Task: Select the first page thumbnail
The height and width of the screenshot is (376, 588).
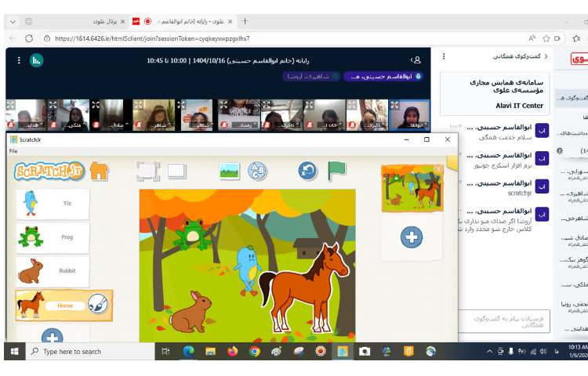Action: (411, 190)
